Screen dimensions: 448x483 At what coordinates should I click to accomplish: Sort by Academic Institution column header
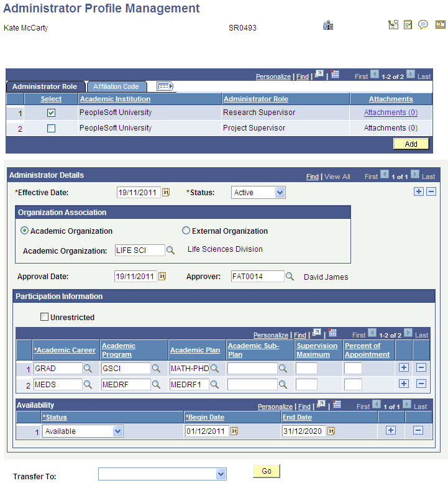115,99
